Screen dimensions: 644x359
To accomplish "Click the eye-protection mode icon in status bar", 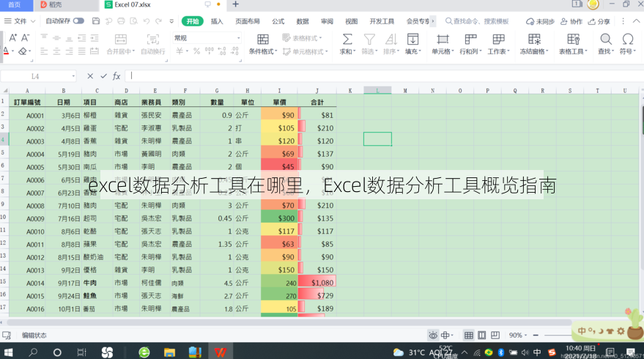I will (x=433, y=335).
